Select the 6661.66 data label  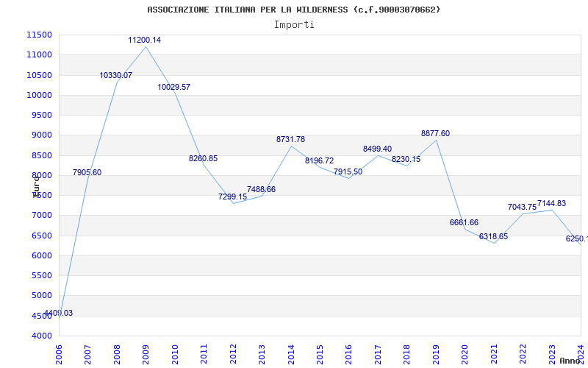point(465,223)
